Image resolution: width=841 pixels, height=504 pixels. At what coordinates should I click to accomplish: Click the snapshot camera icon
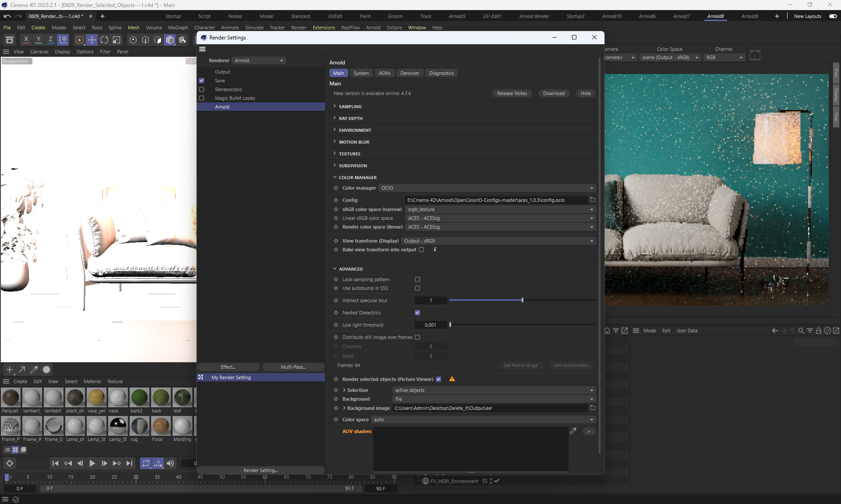[755, 56]
